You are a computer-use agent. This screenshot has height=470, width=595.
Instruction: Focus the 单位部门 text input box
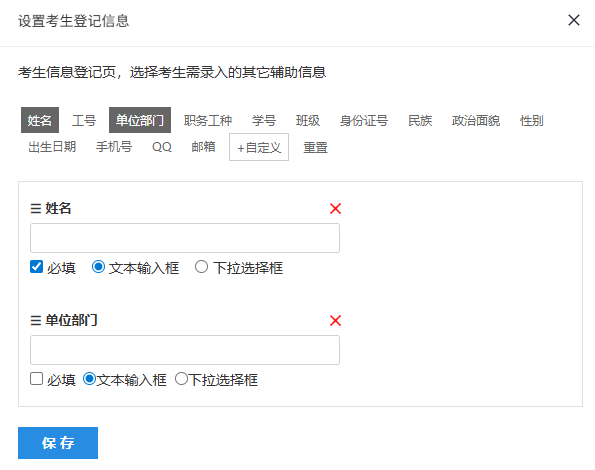pyautogui.click(x=185, y=350)
